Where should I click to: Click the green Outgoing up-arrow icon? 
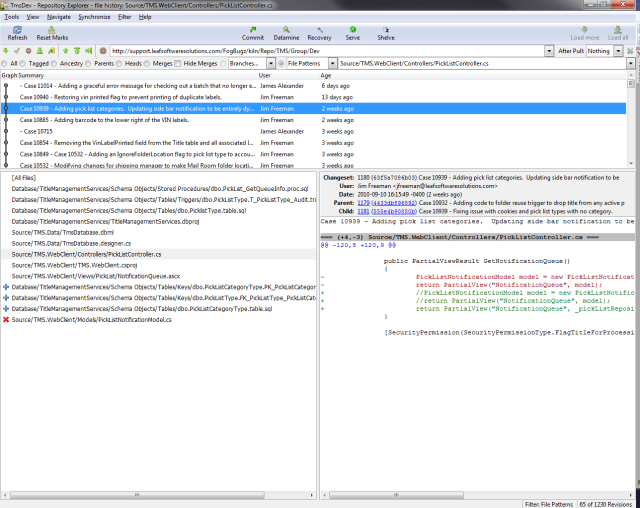[65, 51]
